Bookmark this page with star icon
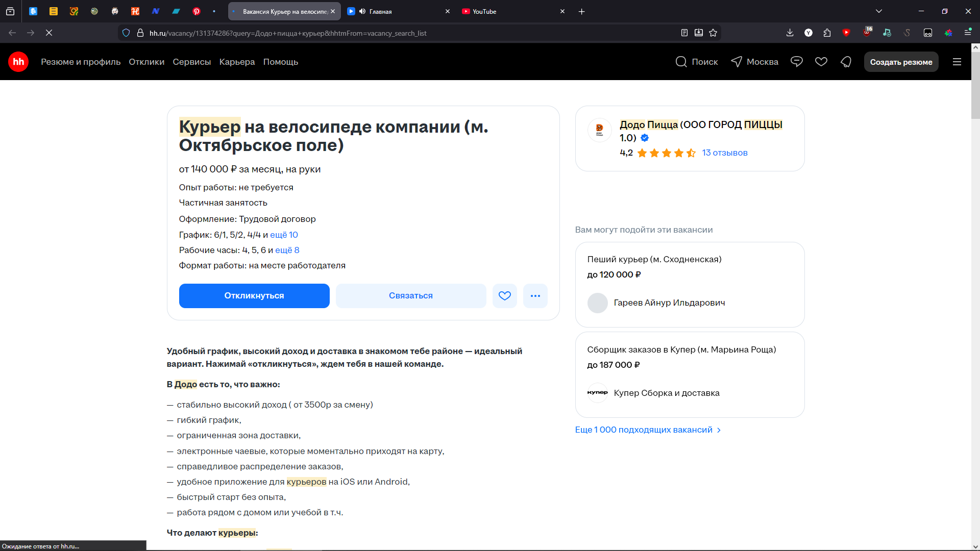 coord(713,33)
